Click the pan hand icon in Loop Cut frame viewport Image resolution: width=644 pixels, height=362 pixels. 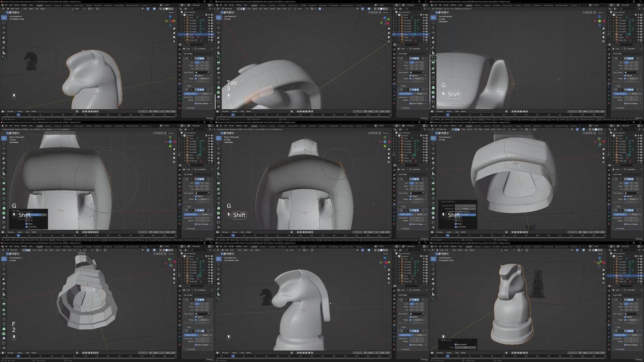pyautogui.click(x=603, y=153)
